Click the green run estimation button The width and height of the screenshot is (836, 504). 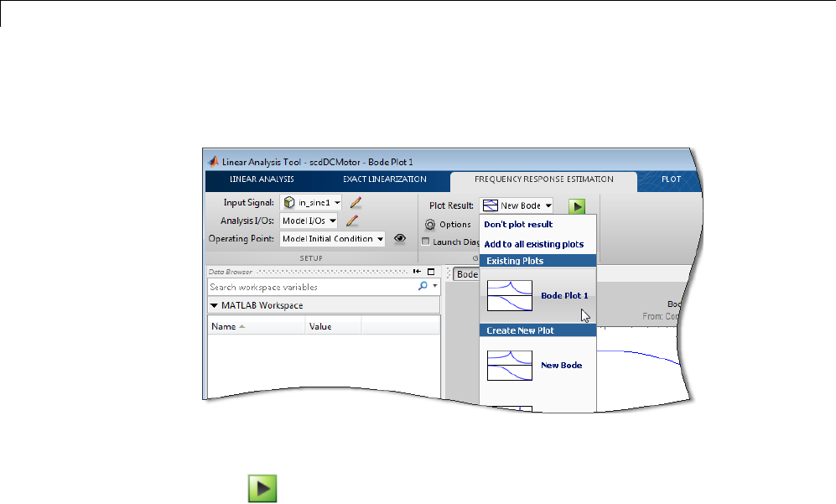point(577,205)
